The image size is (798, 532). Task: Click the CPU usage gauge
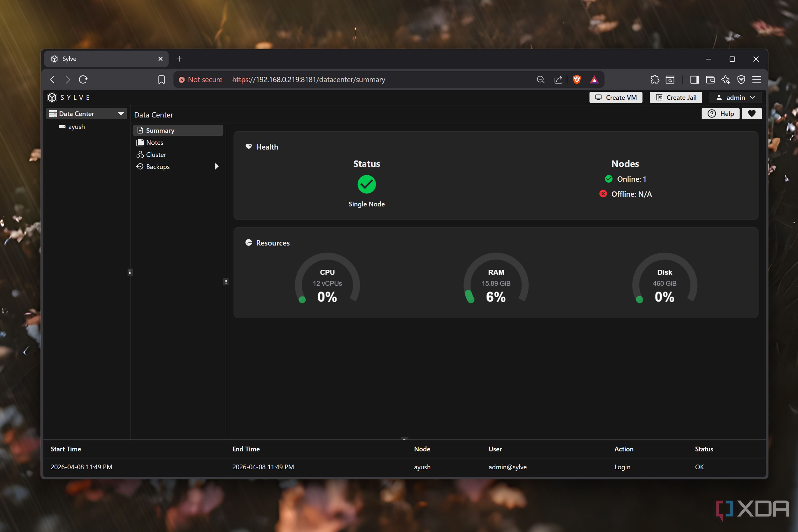pos(327,278)
